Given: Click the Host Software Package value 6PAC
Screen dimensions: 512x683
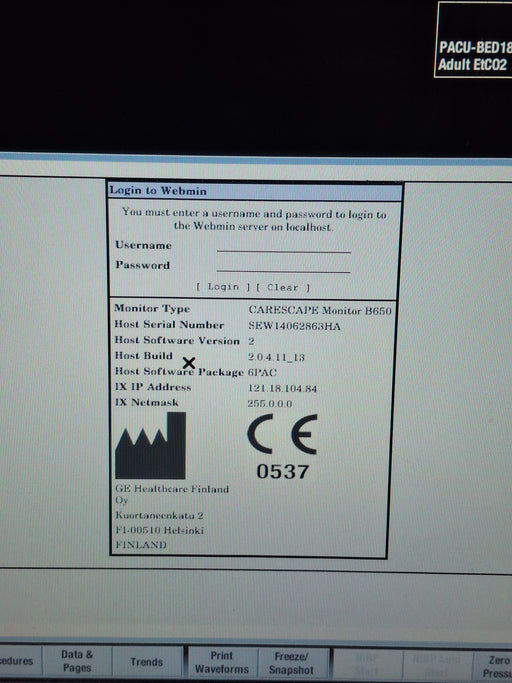Looking at the screenshot, I should (262, 372).
